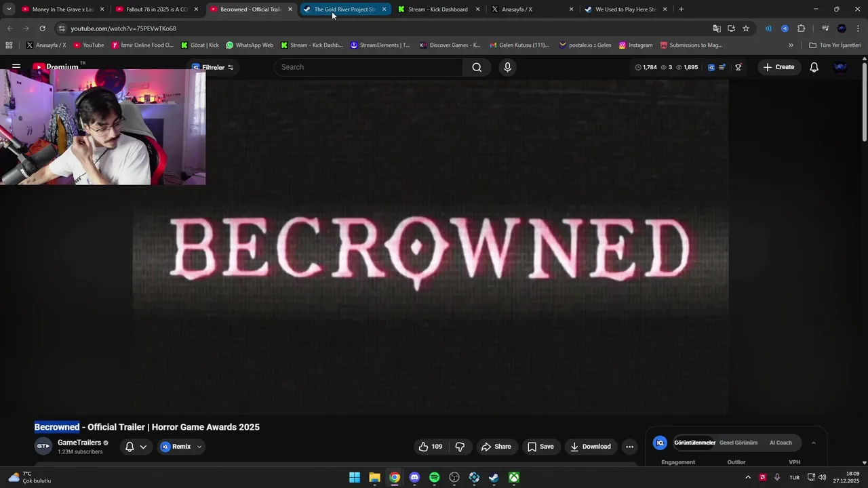Open the Xbox app from taskbar
Screen dimensions: 868x488
click(x=514, y=478)
